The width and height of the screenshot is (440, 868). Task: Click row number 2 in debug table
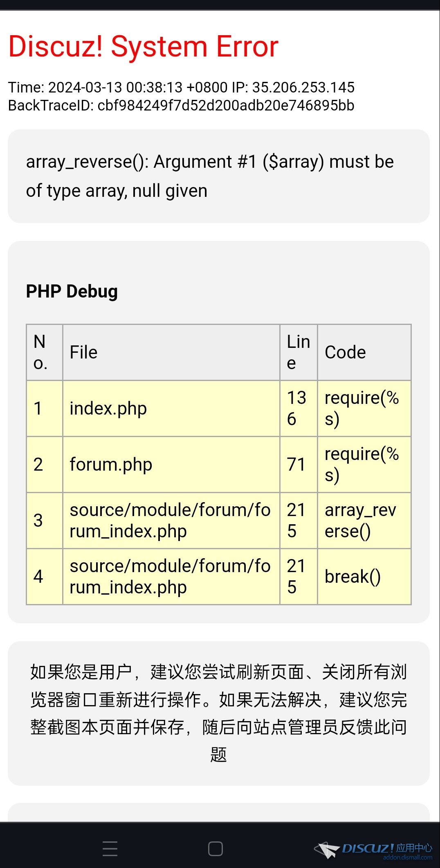(45, 464)
